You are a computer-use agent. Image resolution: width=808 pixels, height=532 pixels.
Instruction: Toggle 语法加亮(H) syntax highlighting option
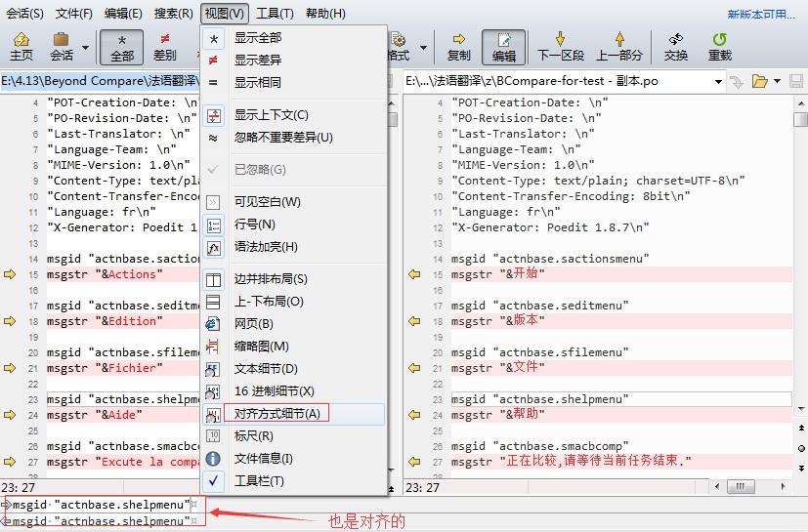(294, 247)
